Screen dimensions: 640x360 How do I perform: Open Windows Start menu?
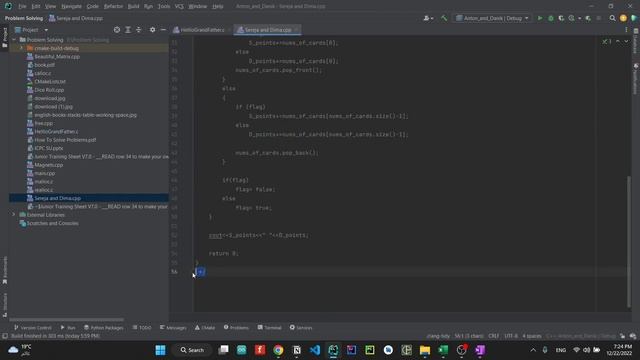click(160, 350)
